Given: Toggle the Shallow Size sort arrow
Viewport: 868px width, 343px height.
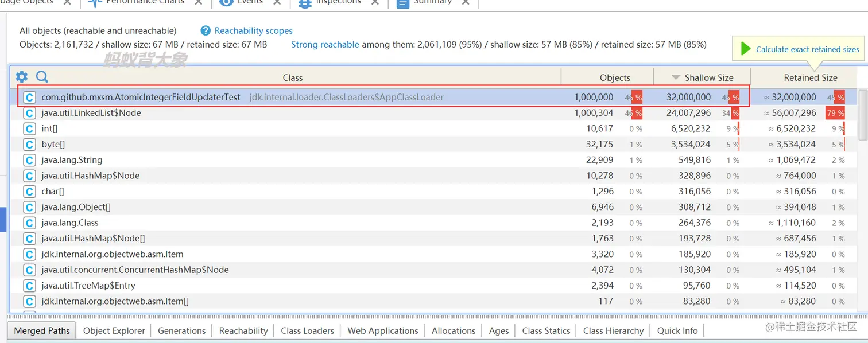Looking at the screenshot, I should point(676,77).
